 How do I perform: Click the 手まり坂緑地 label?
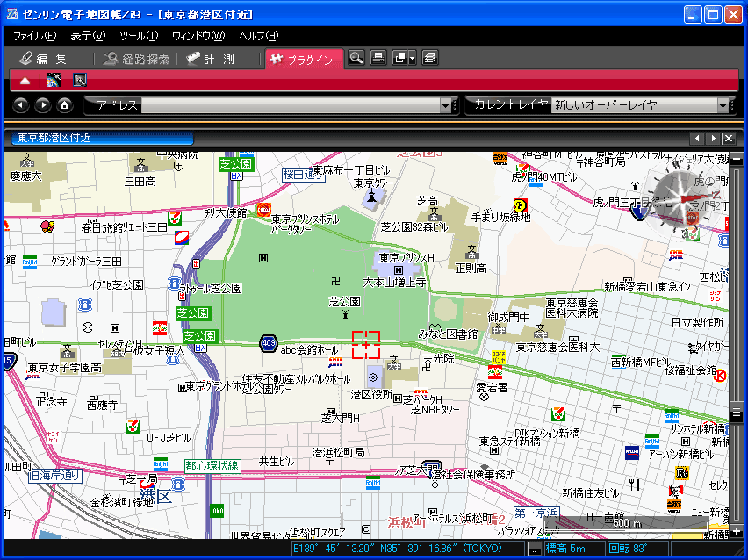click(x=501, y=217)
